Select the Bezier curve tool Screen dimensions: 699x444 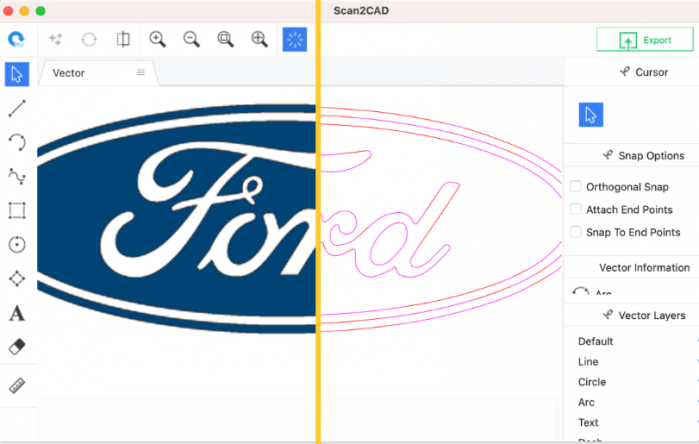17,177
